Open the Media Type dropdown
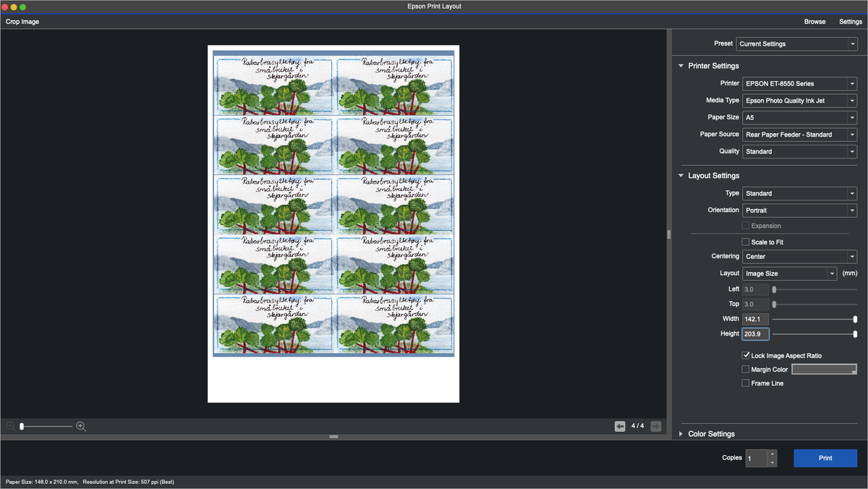 click(799, 101)
